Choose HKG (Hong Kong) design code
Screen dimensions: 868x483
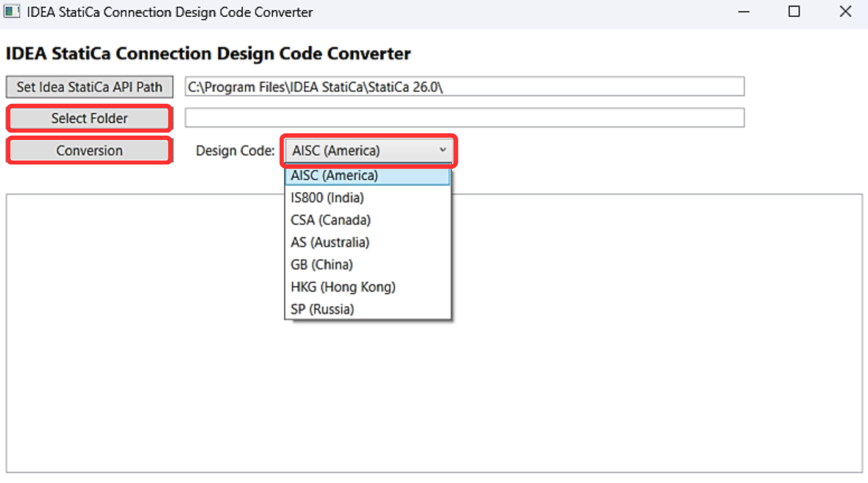pos(368,287)
